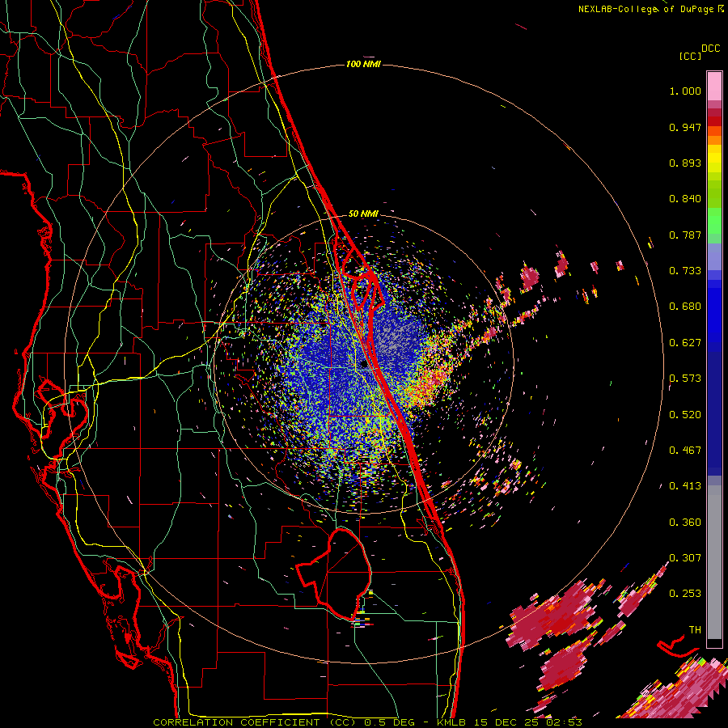Image resolution: width=728 pixels, height=728 pixels.
Task: Select the 0.520 scale value
Action: pos(685,415)
